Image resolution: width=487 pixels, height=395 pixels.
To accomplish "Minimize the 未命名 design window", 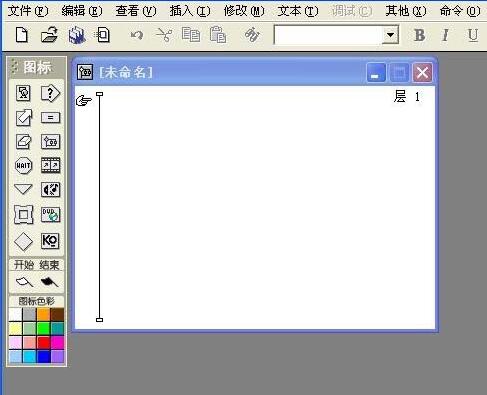I will 376,73.
